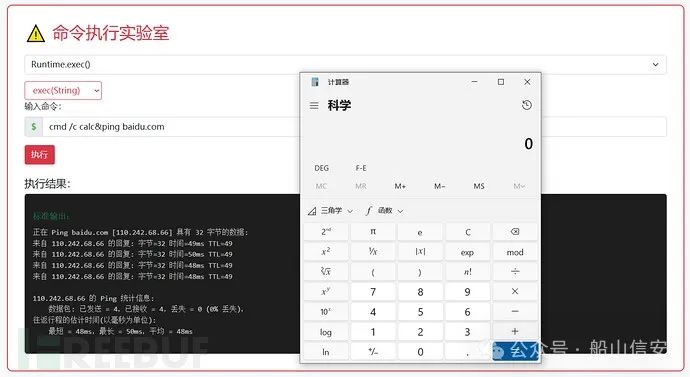Screen dimensions: 690x377
Task: Click the C clear key
Action: (x=467, y=232)
